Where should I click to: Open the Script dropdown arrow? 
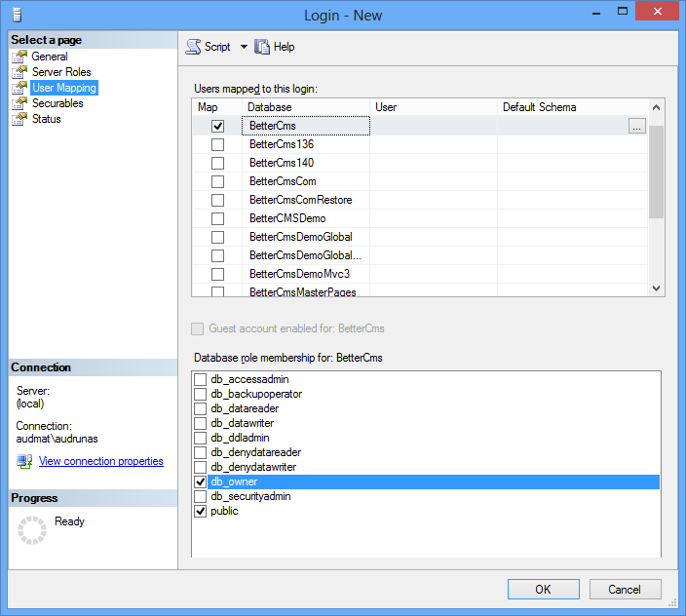point(244,47)
